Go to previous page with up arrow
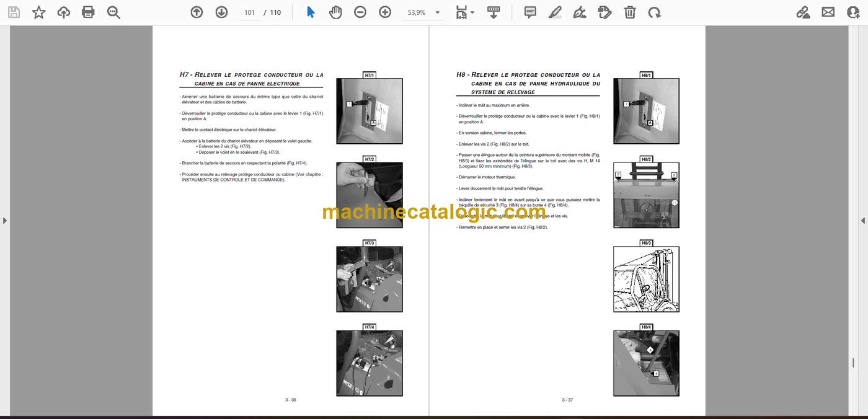Screen dimensions: 868x419 [197, 12]
